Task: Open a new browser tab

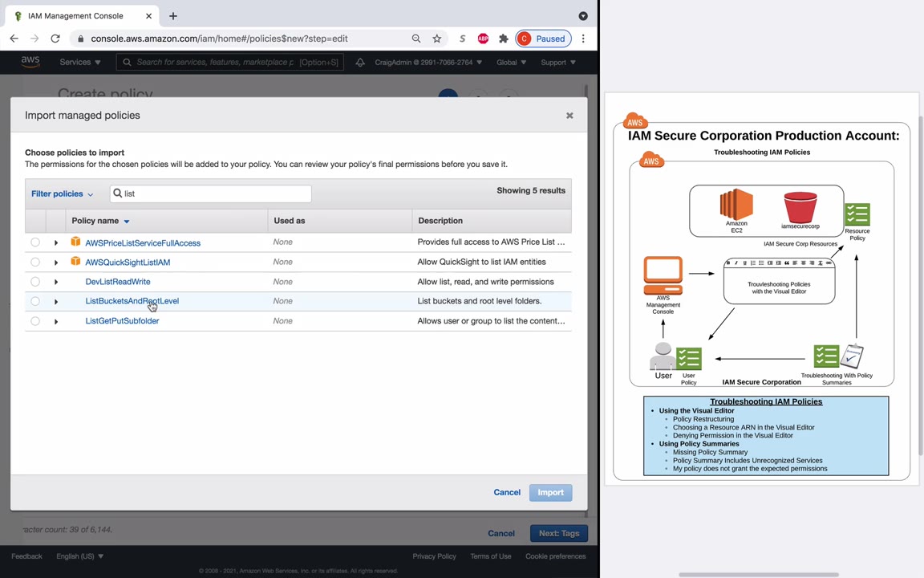Action: tap(173, 16)
